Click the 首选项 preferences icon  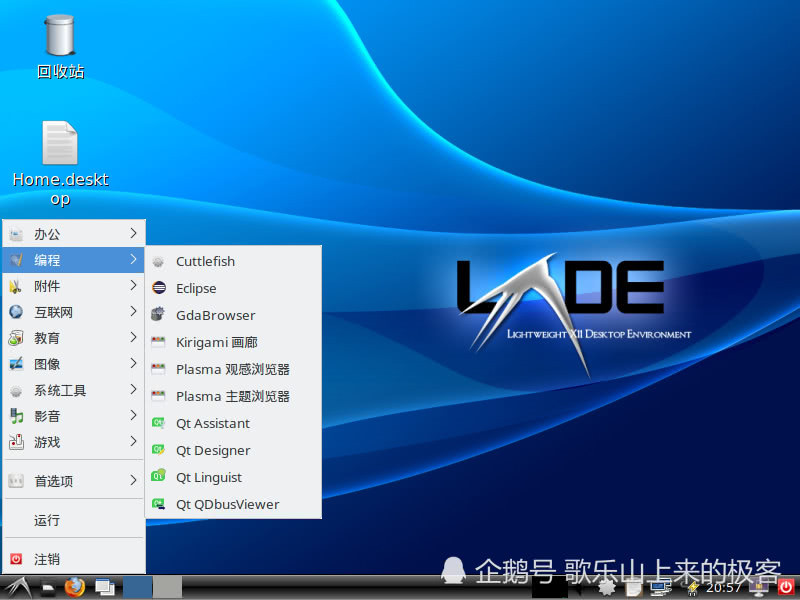click(x=16, y=480)
